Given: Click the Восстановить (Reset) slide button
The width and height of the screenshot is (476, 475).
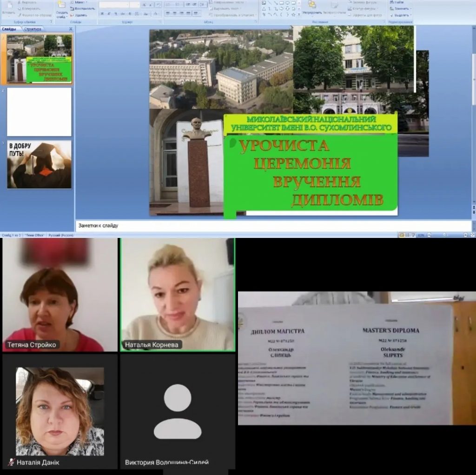Looking at the screenshot, I should [84, 8].
